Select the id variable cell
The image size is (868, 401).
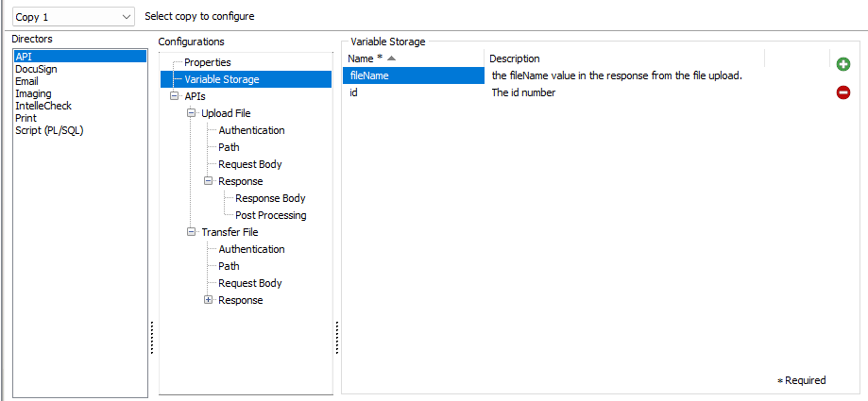pos(414,92)
